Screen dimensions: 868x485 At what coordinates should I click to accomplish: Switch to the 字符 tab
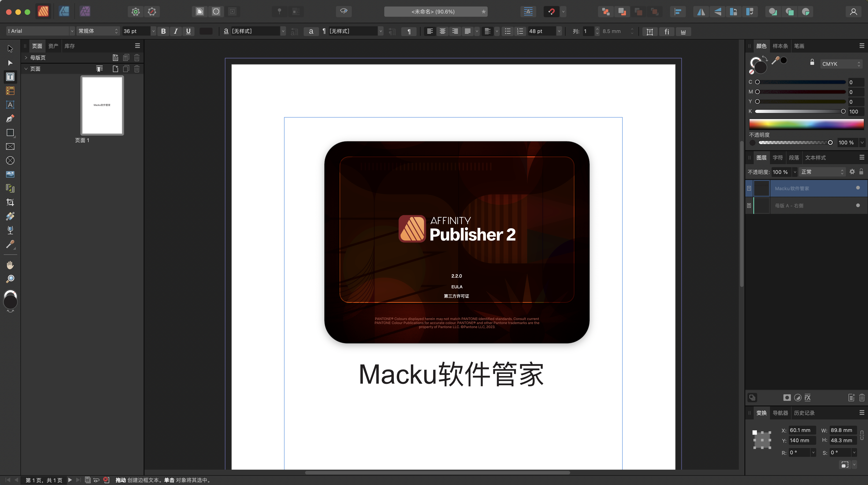click(x=778, y=157)
